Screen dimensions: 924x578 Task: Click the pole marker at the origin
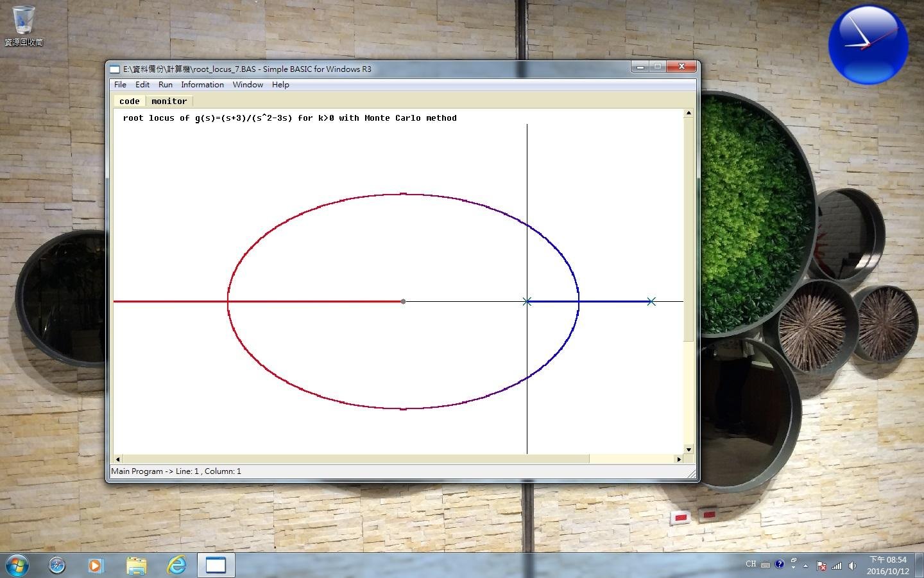(x=527, y=301)
